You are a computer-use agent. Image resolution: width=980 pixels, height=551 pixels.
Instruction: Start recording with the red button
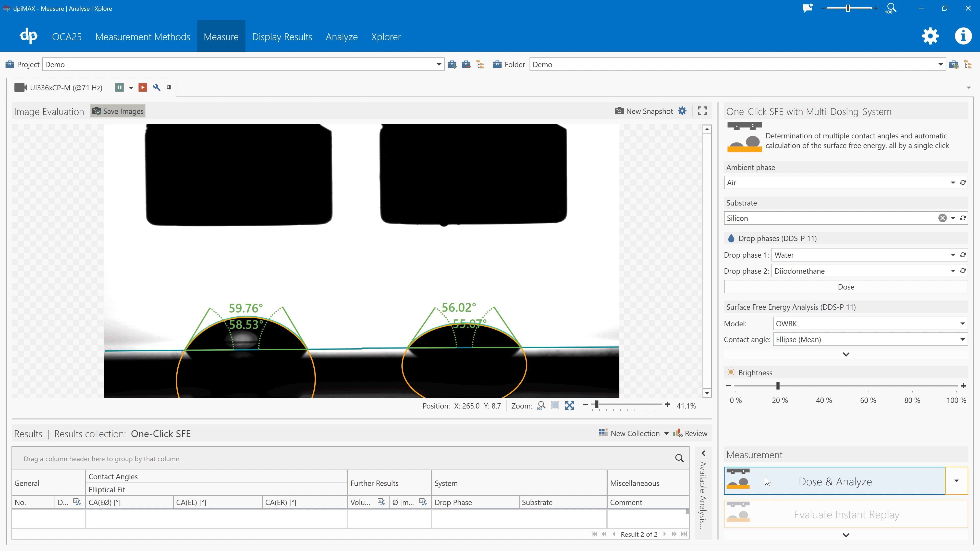tap(143, 88)
